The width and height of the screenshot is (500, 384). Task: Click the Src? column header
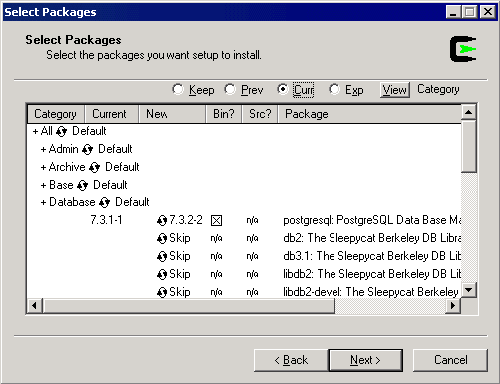click(260, 114)
